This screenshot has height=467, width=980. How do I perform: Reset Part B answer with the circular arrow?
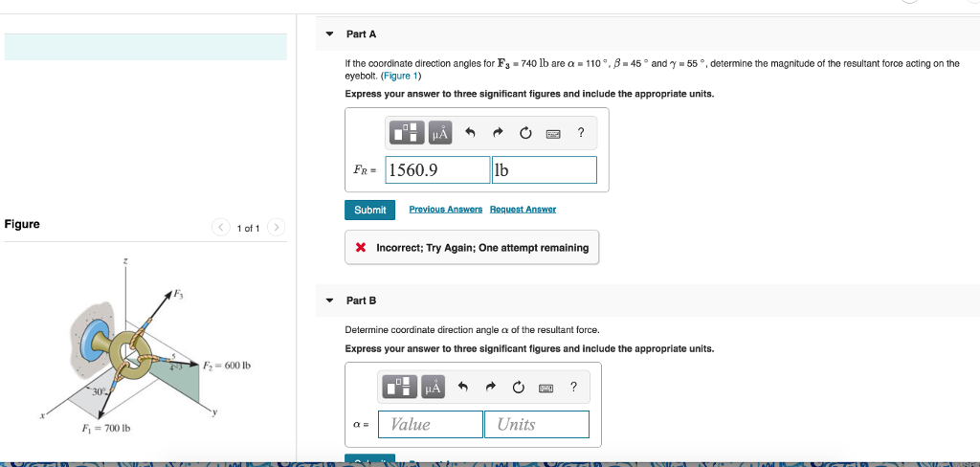click(x=518, y=388)
